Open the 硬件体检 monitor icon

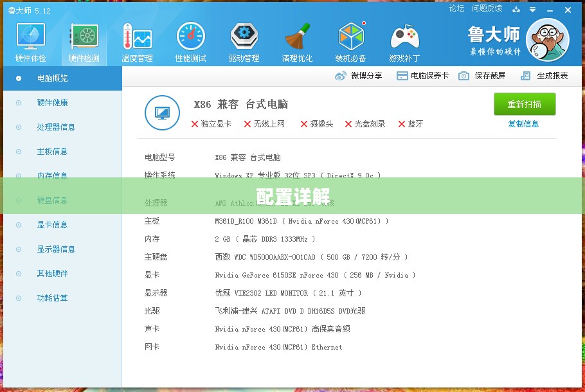click(x=31, y=37)
